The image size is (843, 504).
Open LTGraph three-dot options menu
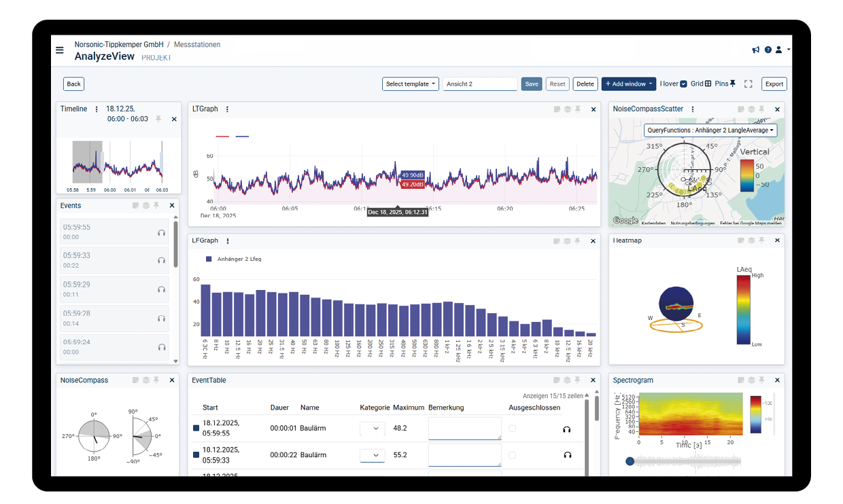[x=227, y=109]
